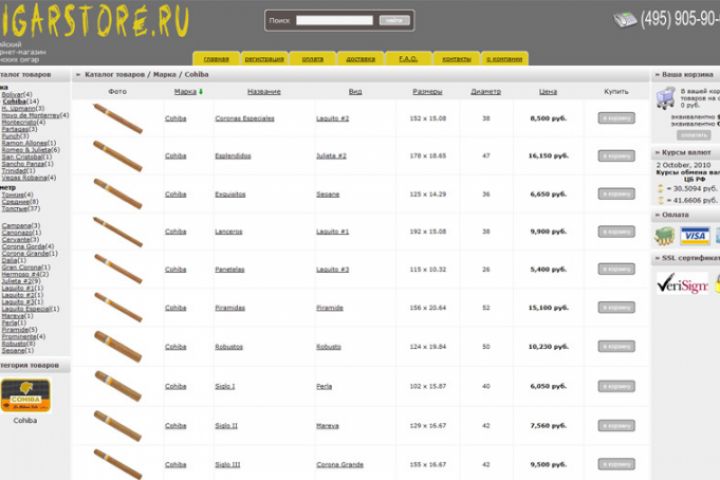Open the Регистрация tab

click(x=264, y=59)
